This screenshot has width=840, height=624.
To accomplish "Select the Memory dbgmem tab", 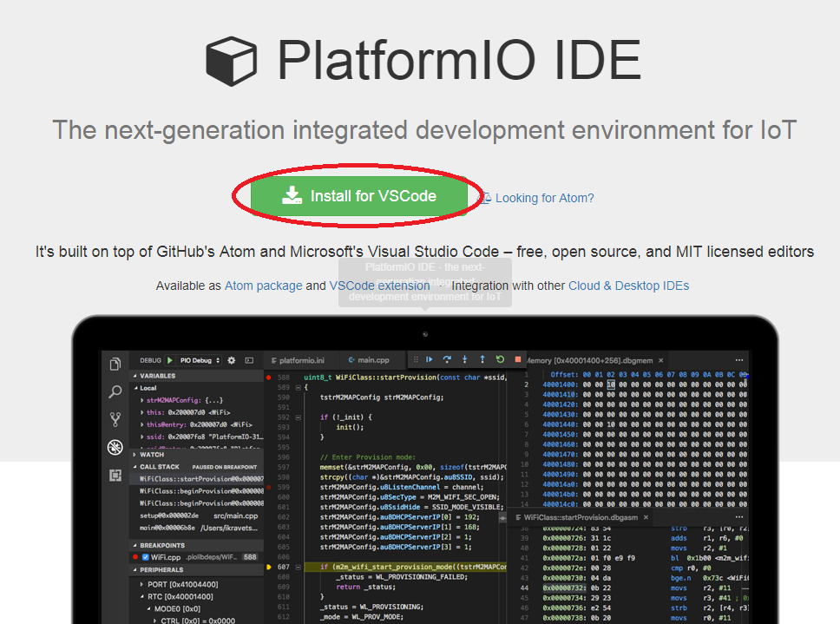I will click(589, 360).
